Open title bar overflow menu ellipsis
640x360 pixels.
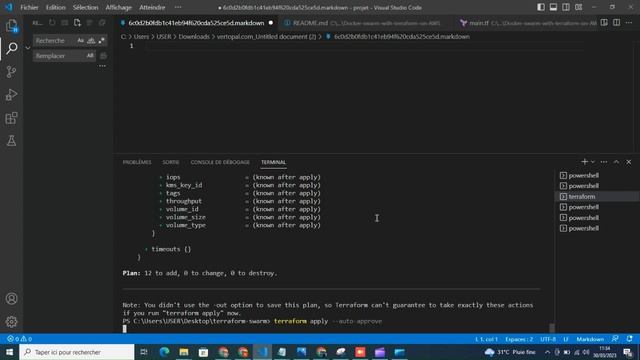pyautogui.click(x=178, y=7)
